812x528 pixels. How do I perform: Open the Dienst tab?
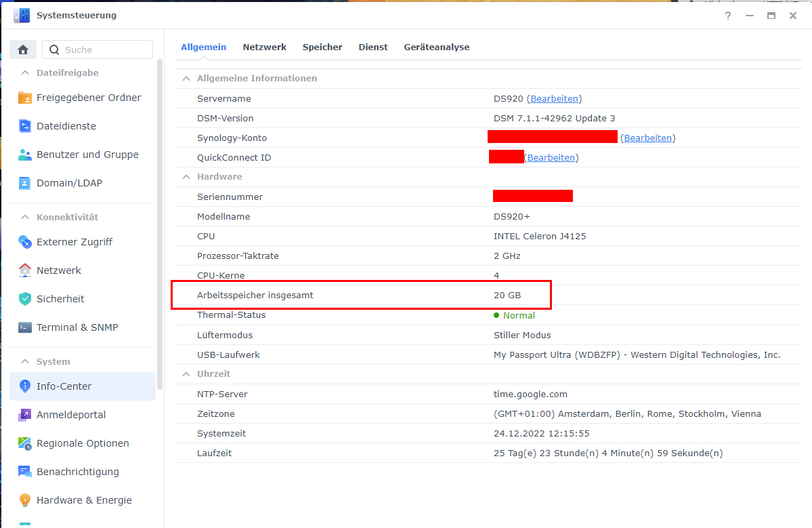[x=373, y=47]
